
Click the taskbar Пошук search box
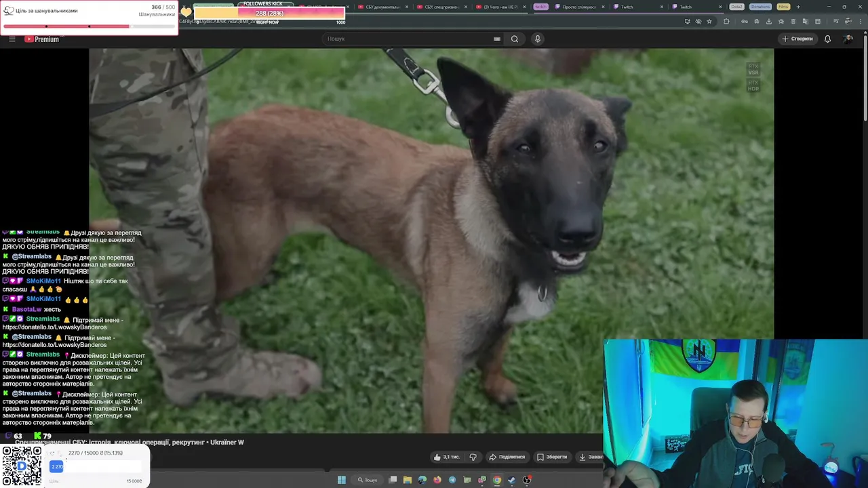pos(368,480)
